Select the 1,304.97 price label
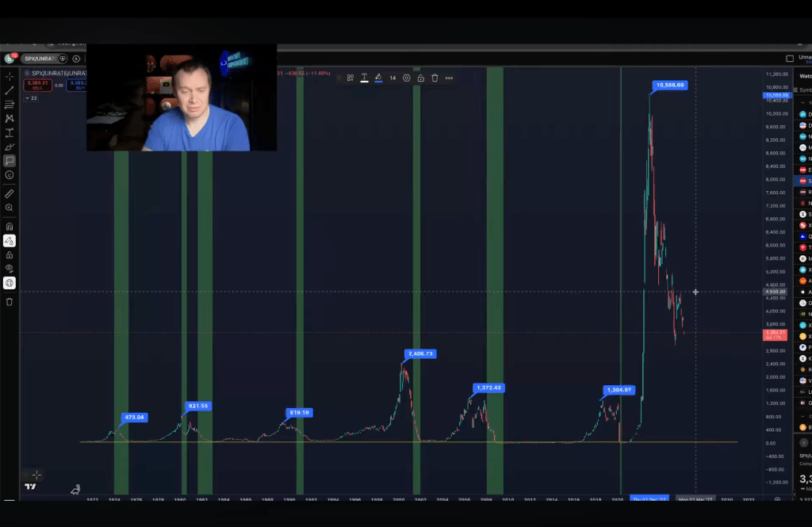 pos(619,390)
